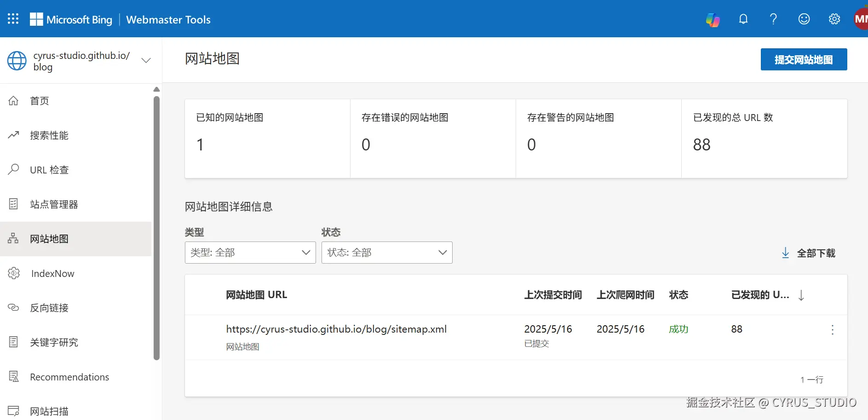Click the 存在警告的网站地图 card
Screen dimensions: 868x420
point(598,138)
